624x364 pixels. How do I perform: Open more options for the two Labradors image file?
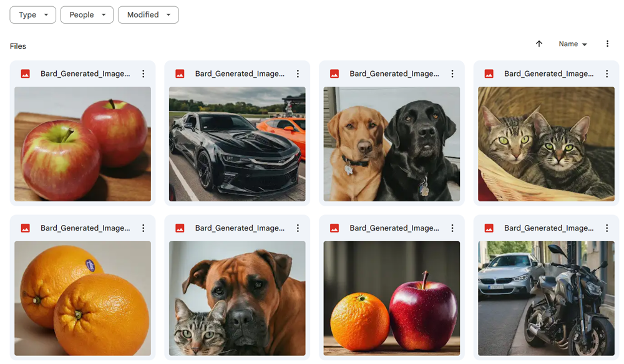tap(452, 74)
